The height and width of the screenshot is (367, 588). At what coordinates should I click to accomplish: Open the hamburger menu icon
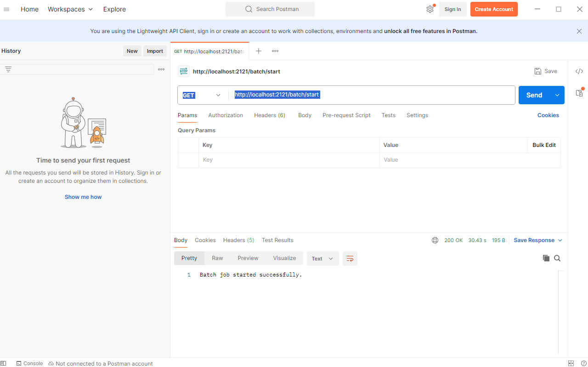[x=6, y=9]
